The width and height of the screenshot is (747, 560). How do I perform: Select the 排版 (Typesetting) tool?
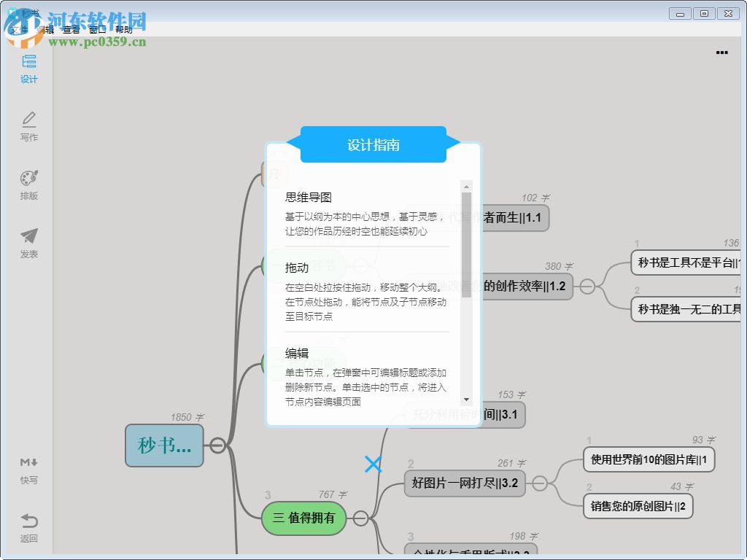click(x=28, y=184)
